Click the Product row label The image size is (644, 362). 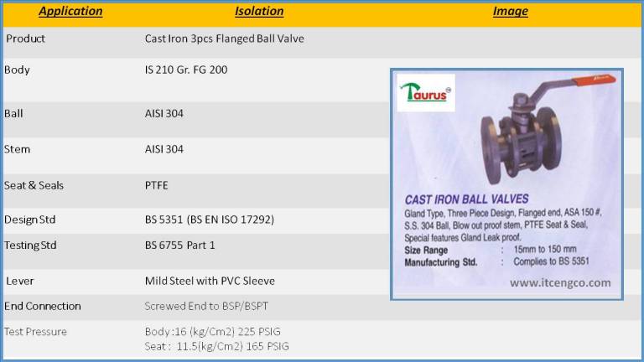pyautogui.click(x=26, y=39)
